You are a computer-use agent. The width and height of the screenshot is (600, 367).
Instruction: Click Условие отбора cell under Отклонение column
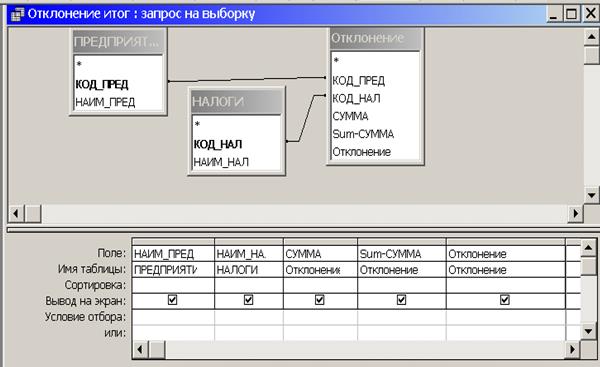(x=506, y=317)
